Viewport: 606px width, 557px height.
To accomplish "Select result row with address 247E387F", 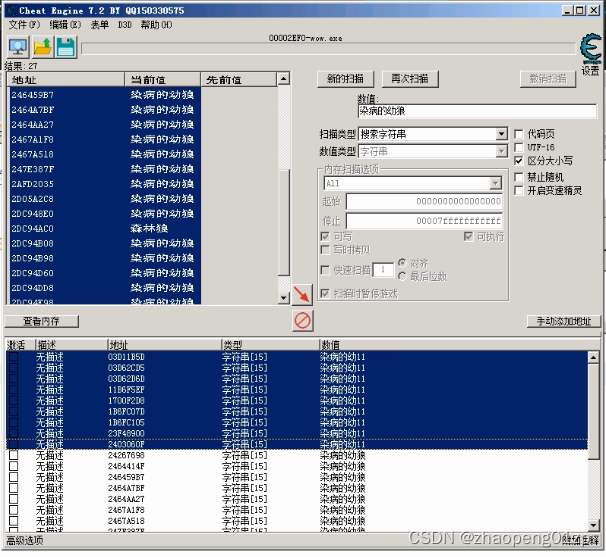I will [x=104, y=169].
